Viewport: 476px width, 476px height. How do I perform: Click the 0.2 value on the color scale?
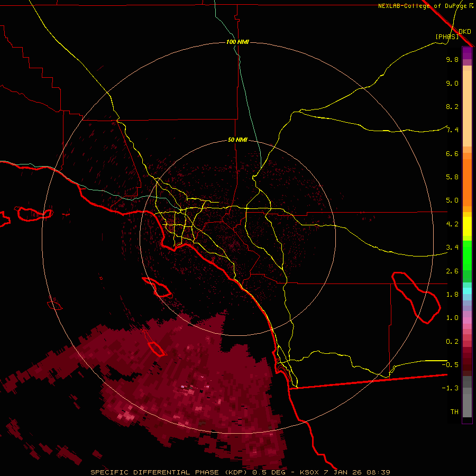[x=452, y=342]
